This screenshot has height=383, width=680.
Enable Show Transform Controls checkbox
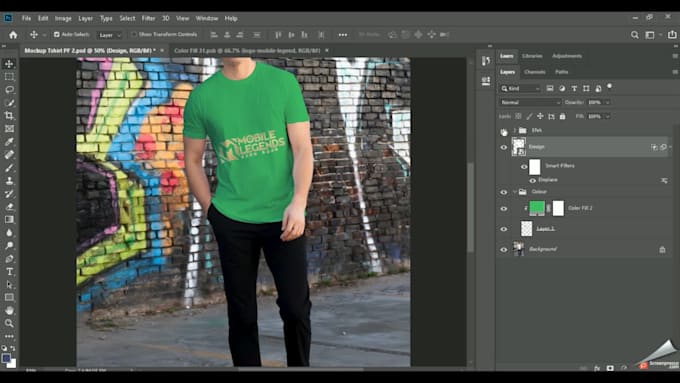coord(134,34)
